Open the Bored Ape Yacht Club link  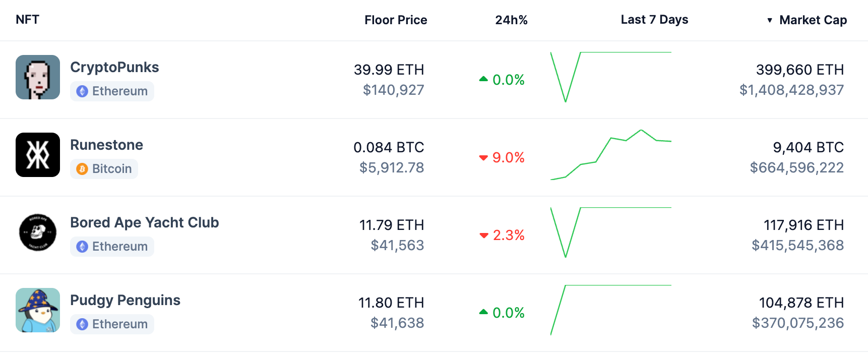(x=144, y=222)
